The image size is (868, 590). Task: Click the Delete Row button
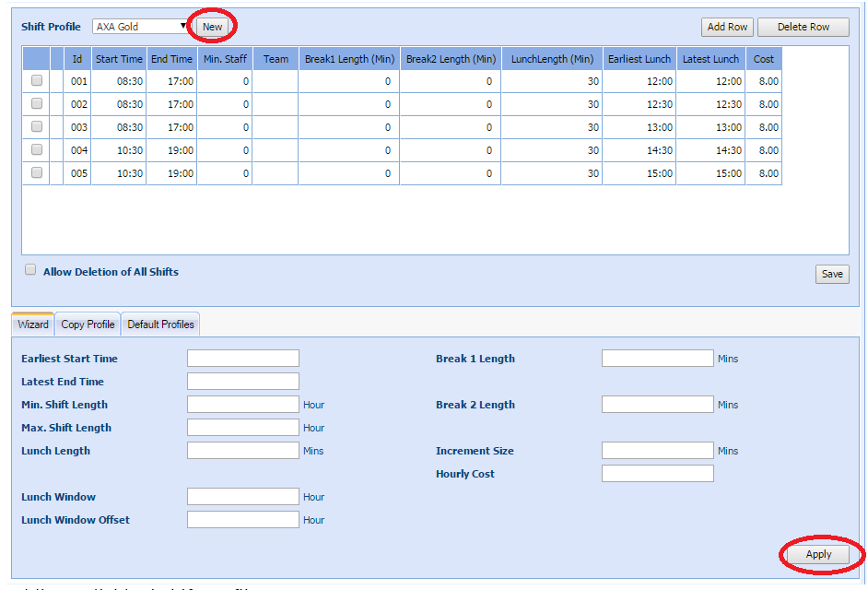(803, 27)
